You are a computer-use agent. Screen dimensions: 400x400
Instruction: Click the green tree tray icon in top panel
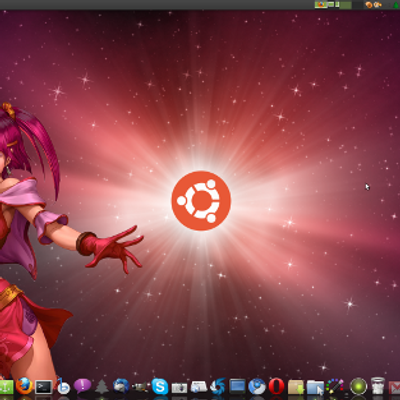(x=397, y=5)
